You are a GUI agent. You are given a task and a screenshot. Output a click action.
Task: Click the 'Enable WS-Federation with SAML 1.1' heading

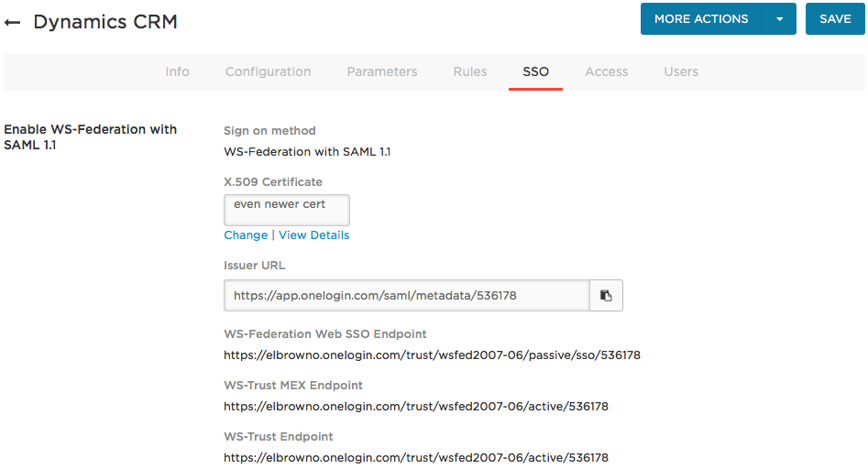[x=90, y=136]
